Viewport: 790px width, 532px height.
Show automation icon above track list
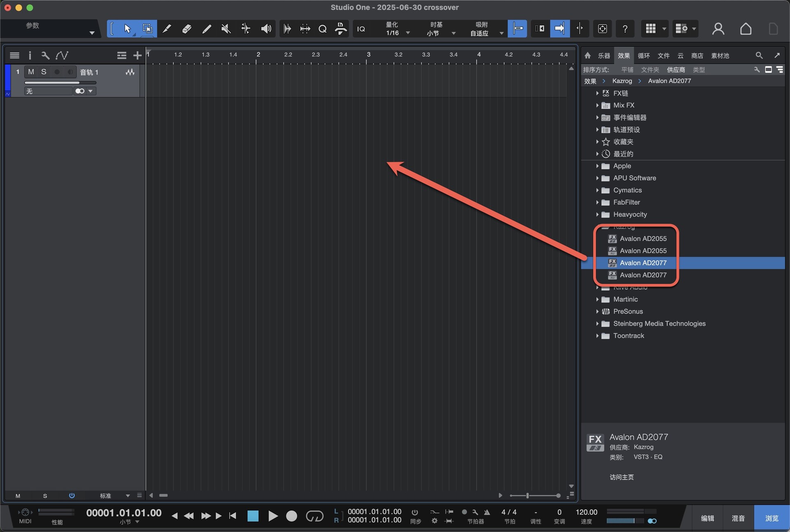tap(62, 55)
